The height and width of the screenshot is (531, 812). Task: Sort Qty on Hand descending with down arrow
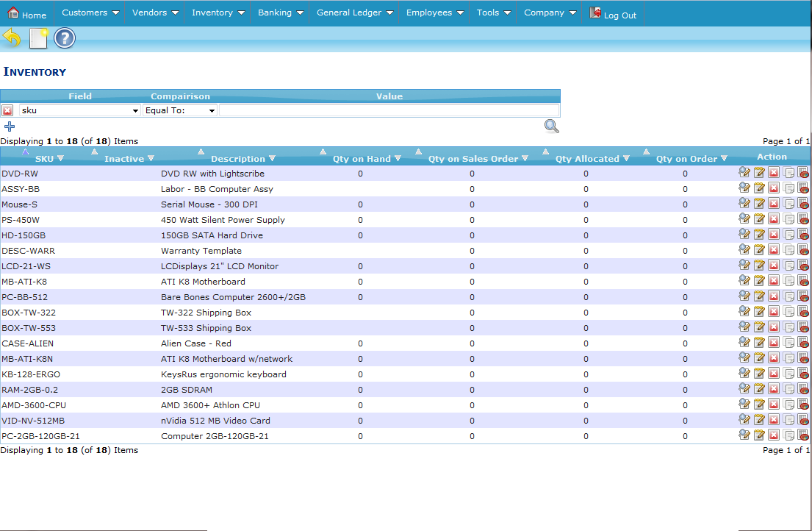click(398, 159)
